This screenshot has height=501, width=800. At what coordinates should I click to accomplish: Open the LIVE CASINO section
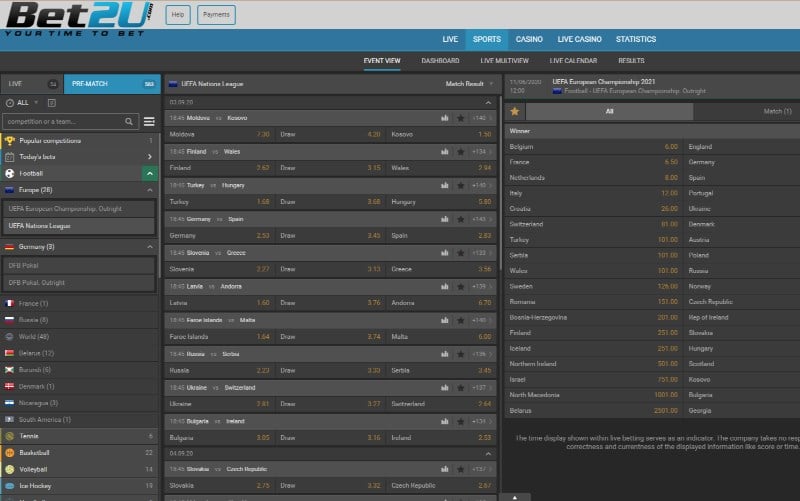click(x=579, y=39)
